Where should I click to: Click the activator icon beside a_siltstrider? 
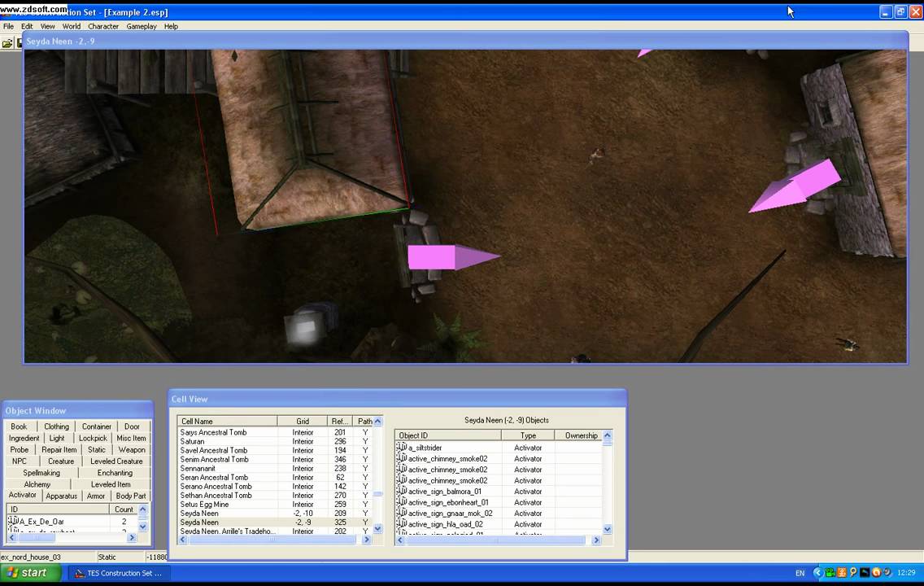point(402,448)
